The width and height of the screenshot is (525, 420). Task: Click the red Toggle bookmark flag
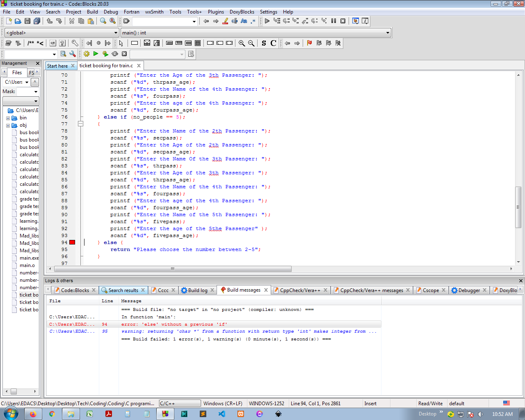pos(309,43)
